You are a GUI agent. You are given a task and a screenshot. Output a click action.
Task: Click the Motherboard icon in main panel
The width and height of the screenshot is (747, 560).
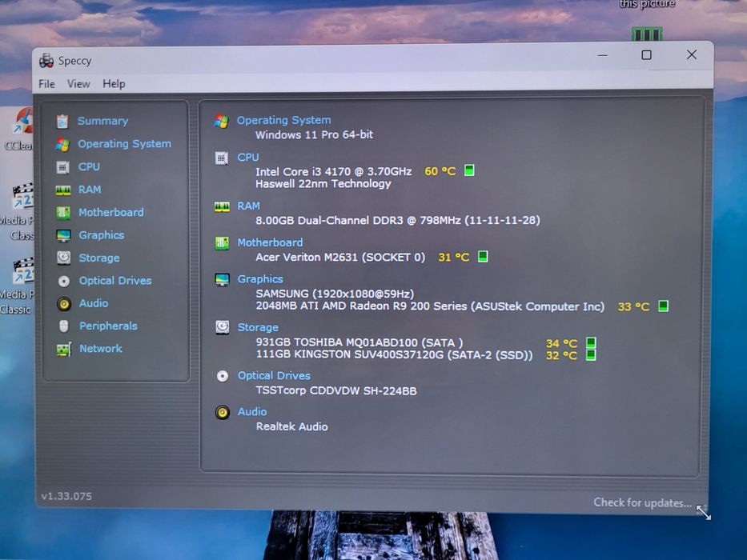click(x=222, y=243)
